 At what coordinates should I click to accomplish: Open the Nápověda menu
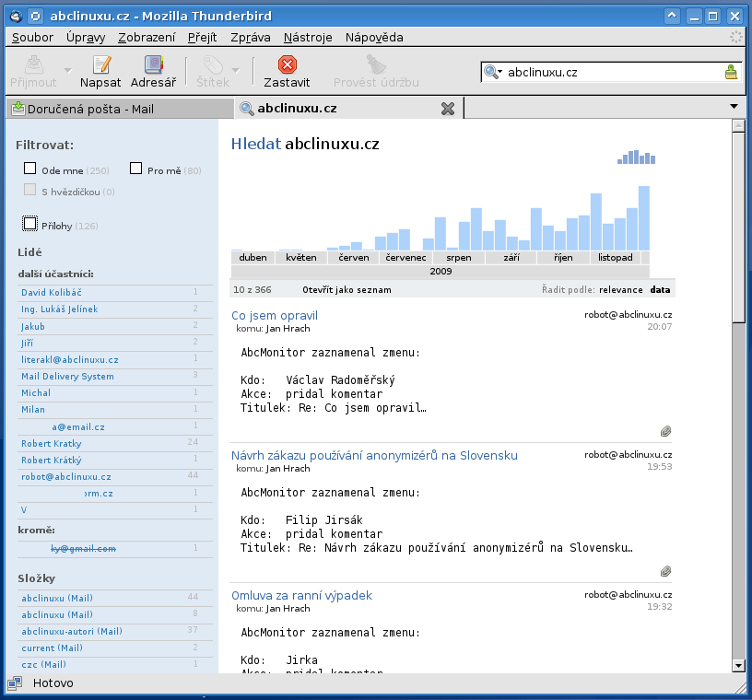pos(374,38)
